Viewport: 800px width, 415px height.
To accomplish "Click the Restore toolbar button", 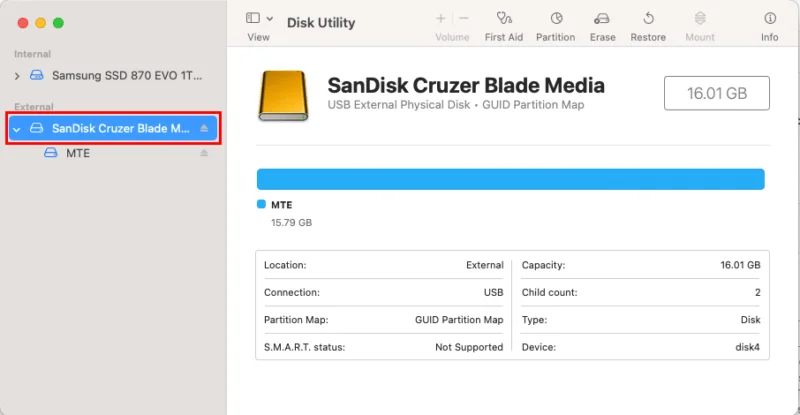I will pyautogui.click(x=648, y=27).
